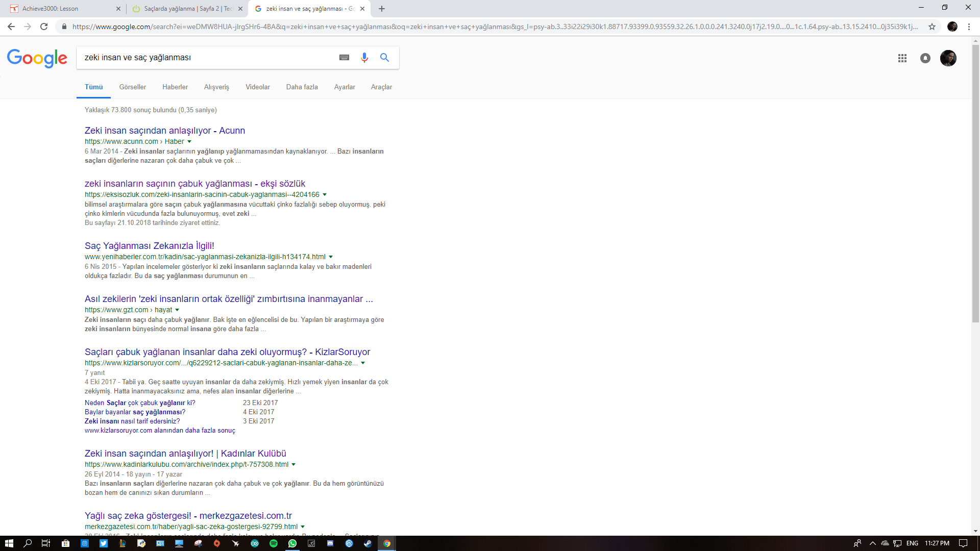Open Google notifications bell
Screen dimensions: 980x551
pos(925,58)
